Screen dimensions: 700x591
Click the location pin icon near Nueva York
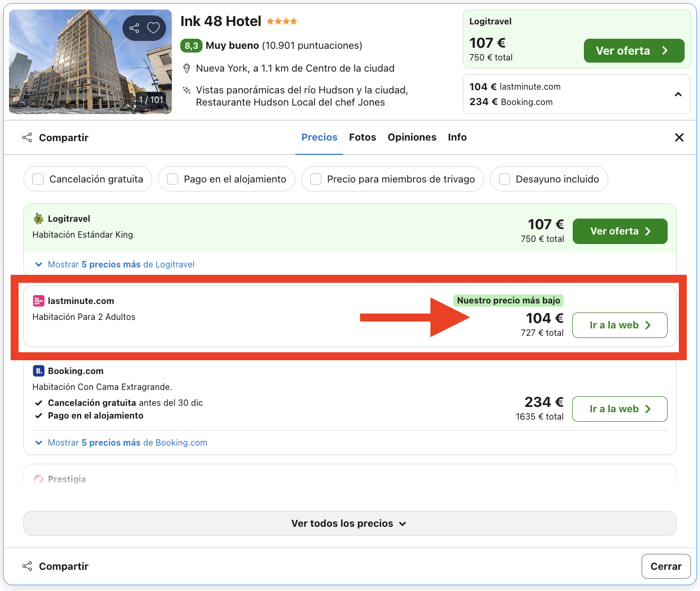[187, 68]
